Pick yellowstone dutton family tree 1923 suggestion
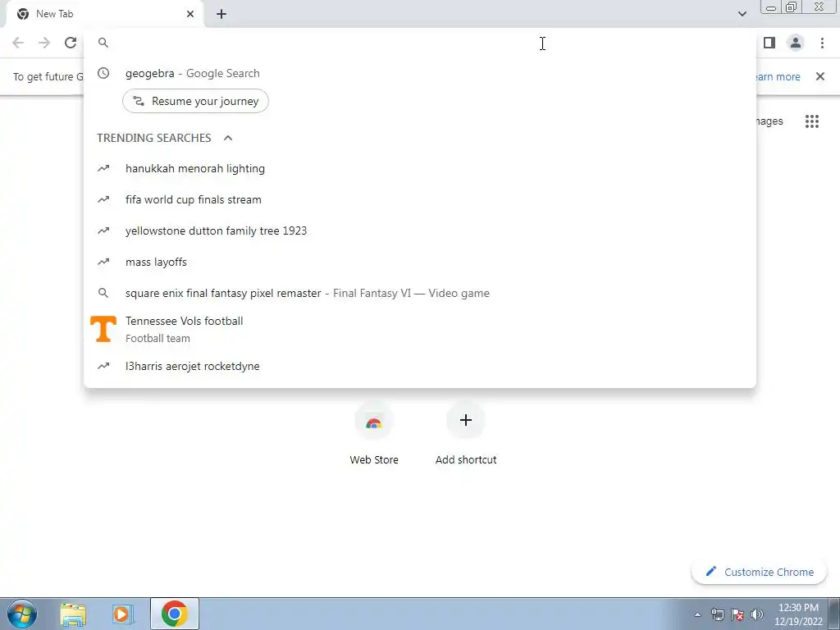The image size is (840, 630). click(420, 231)
